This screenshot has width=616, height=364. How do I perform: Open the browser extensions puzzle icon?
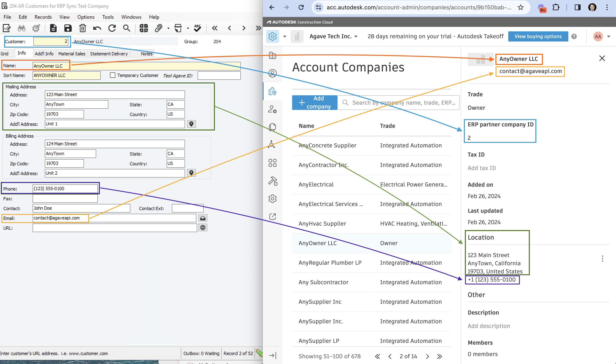point(556,7)
